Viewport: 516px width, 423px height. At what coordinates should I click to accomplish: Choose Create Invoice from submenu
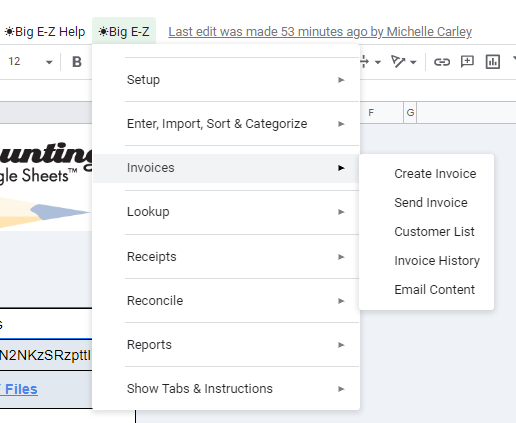pyautogui.click(x=427, y=174)
